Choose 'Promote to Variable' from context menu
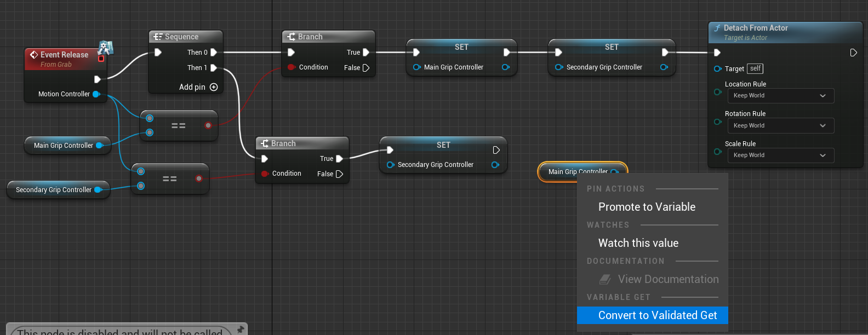Screen dimensions: 868x335 647,207
